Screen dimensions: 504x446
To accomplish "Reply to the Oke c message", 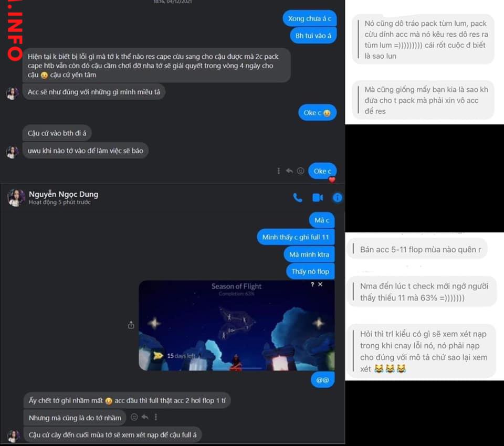I will tap(289, 171).
